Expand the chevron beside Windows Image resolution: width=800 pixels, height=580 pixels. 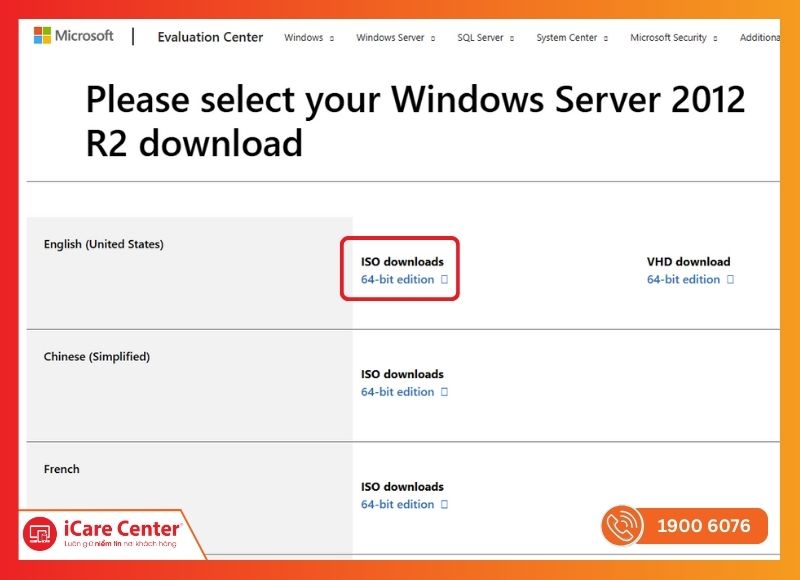pos(332,38)
